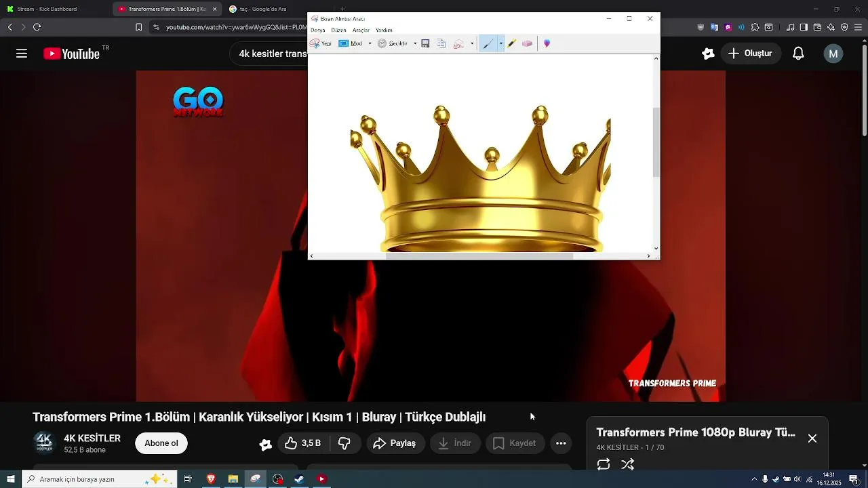Click Snipping Tool horizontal scrollbar thumb
The image size is (868, 488).
479,256
